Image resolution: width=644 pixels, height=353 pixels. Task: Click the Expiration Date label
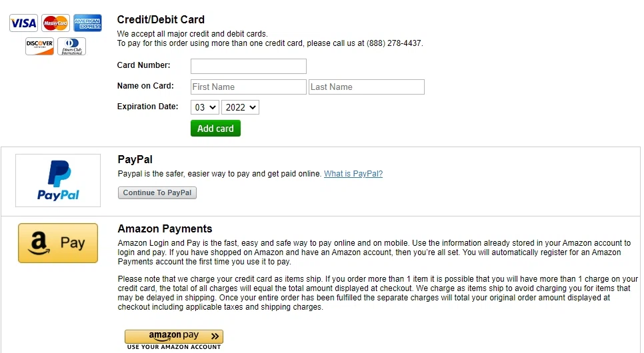147,107
